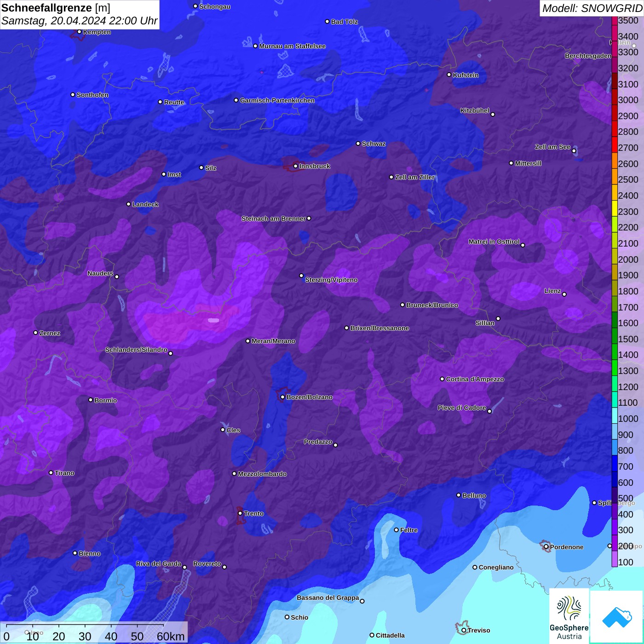The image size is (644, 644).
Task: Click the 'Pieve di Cadore' label
Action: click(x=462, y=408)
